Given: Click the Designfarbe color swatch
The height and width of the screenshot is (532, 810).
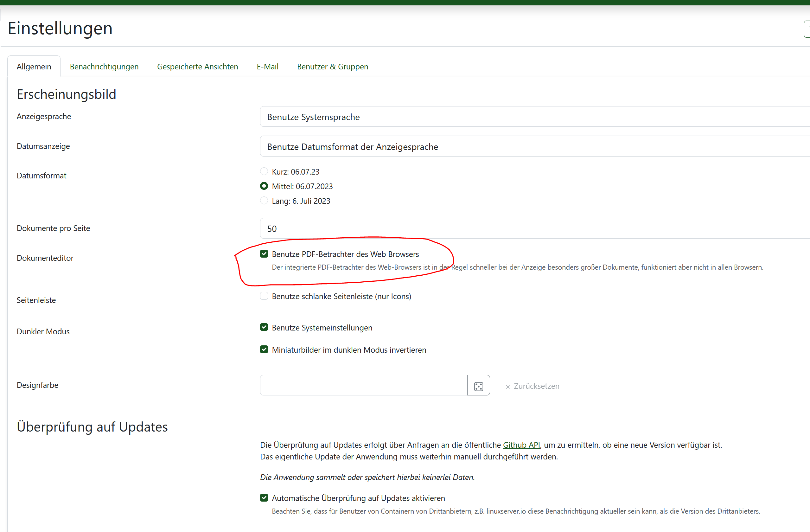Looking at the screenshot, I should tap(271, 385).
